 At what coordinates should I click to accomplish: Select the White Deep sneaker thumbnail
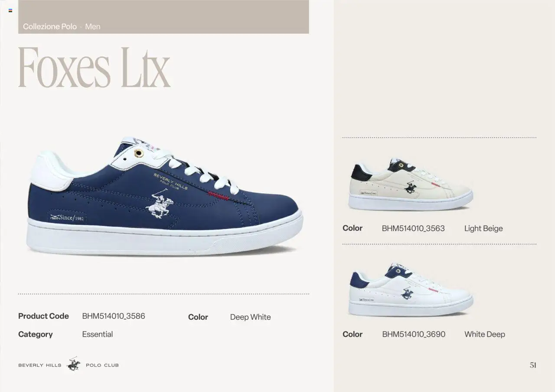[410, 289]
